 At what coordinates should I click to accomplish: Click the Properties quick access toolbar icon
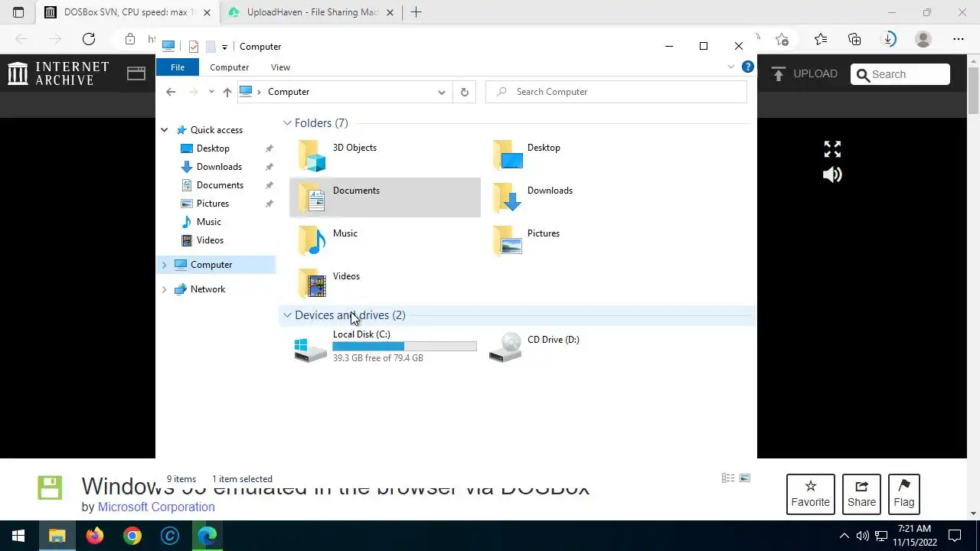(194, 47)
